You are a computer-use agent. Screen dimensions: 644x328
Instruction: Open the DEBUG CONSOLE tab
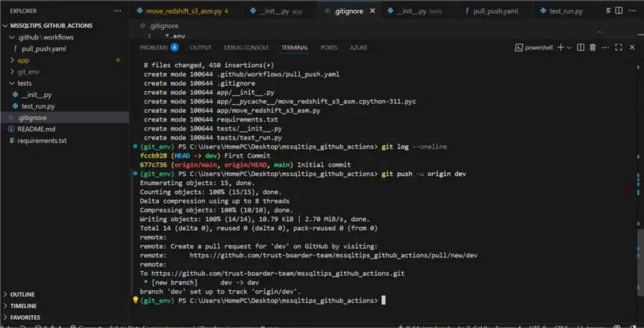click(x=246, y=48)
